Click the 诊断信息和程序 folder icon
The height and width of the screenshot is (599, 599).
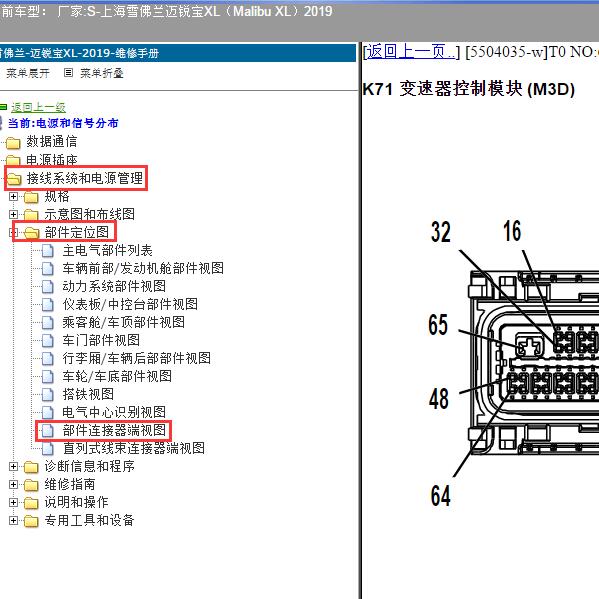click(x=31, y=467)
